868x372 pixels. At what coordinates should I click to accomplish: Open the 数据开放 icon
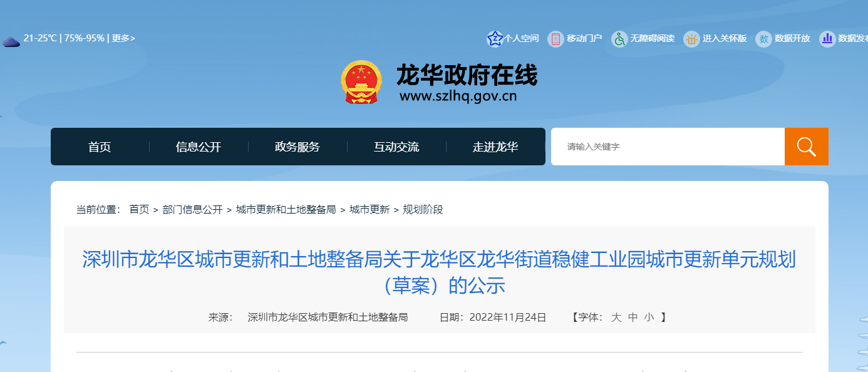tap(763, 39)
